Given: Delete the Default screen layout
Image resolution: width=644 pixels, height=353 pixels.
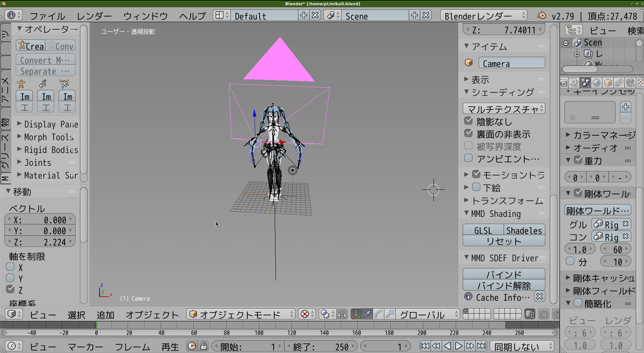Looking at the screenshot, I should click(316, 16).
